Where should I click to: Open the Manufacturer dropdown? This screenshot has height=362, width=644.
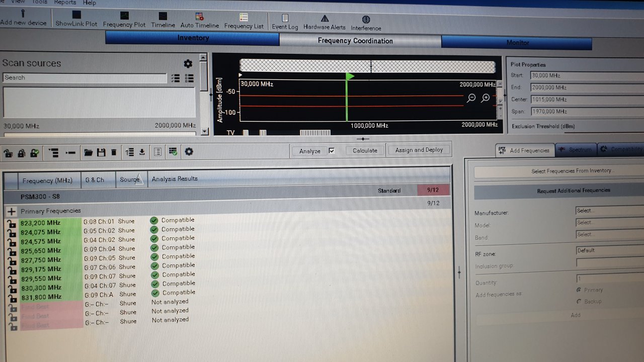click(610, 211)
